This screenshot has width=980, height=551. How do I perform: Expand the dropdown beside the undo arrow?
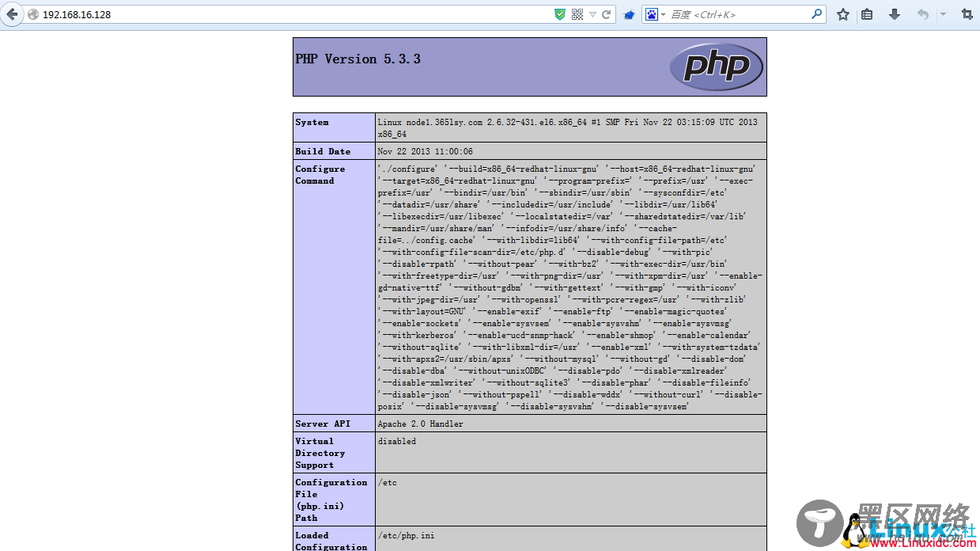pos(943,14)
